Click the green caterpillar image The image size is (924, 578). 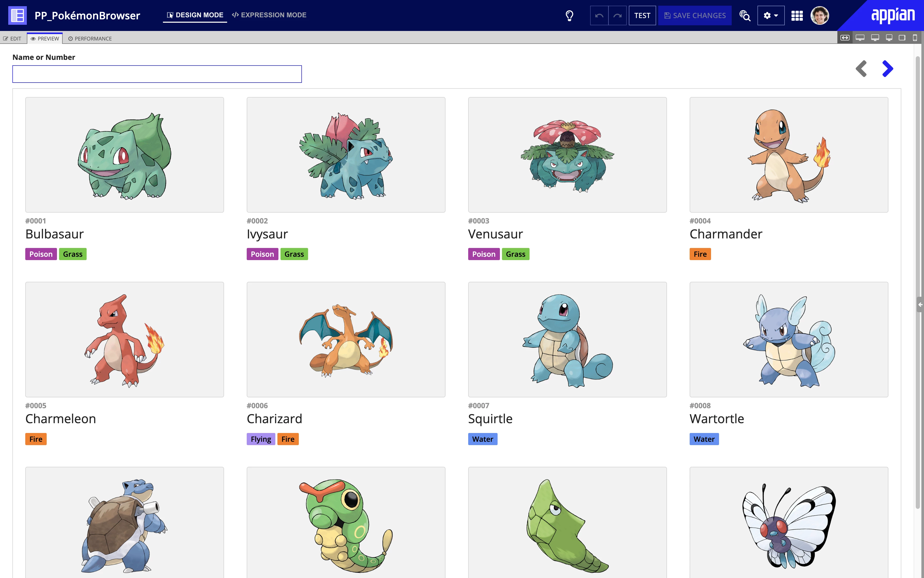[346, 523]
